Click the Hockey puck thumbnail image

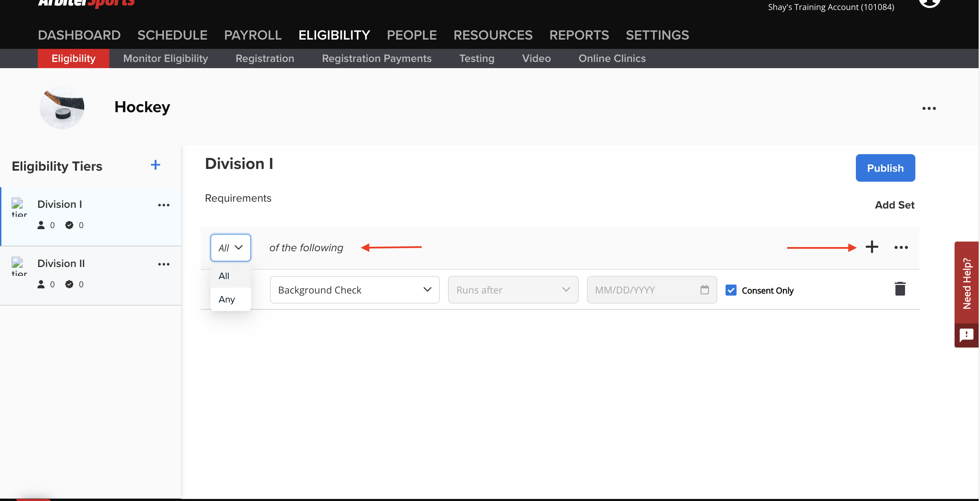pyautogui.click(x=62, y=107)
